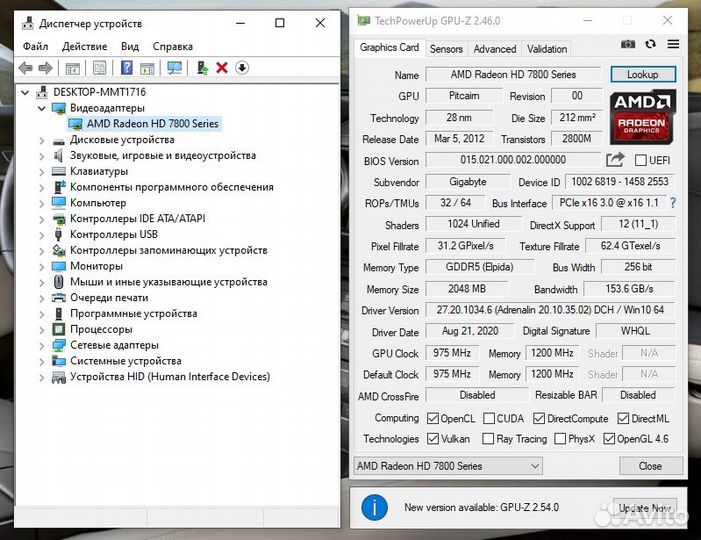
Task: Click the Lookup button
Action: tap(642, 74)
